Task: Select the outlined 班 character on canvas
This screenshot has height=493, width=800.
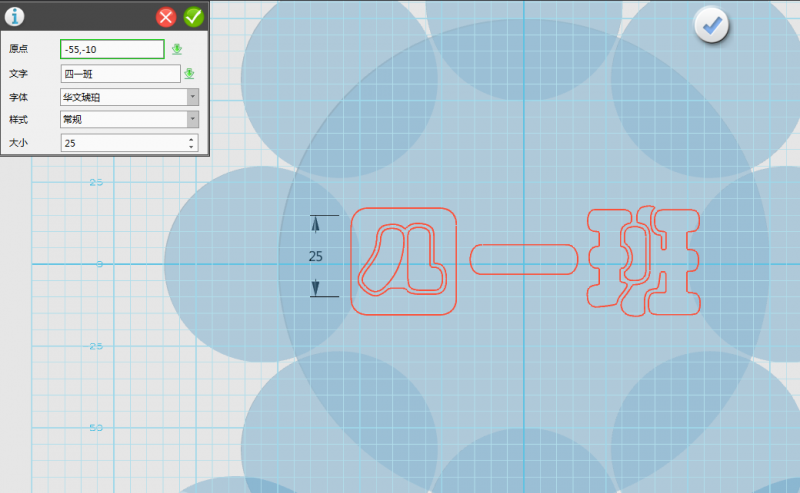Action: pos(643,261)
